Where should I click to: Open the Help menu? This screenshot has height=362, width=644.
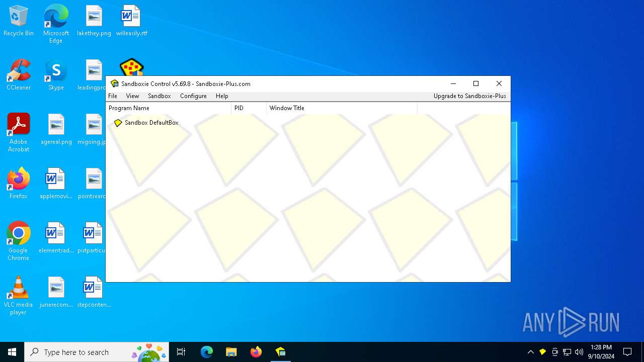pyautogui.click(x=222, y=96)
